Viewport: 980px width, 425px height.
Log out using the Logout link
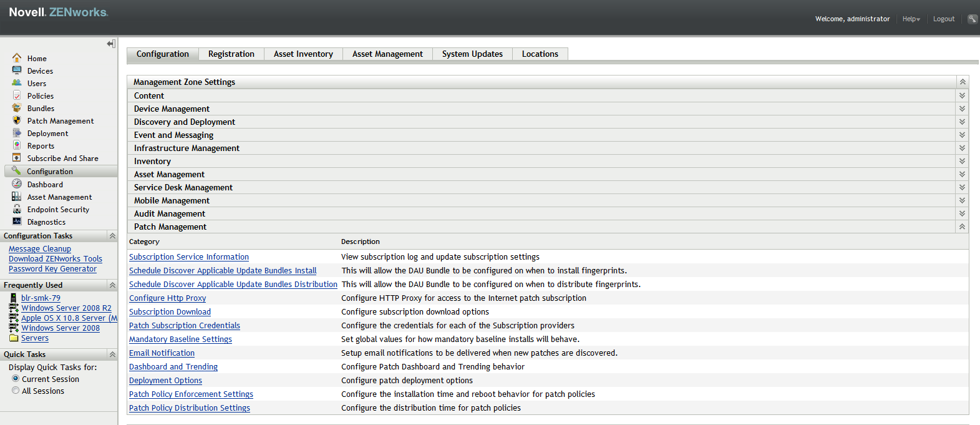[944, 19]
